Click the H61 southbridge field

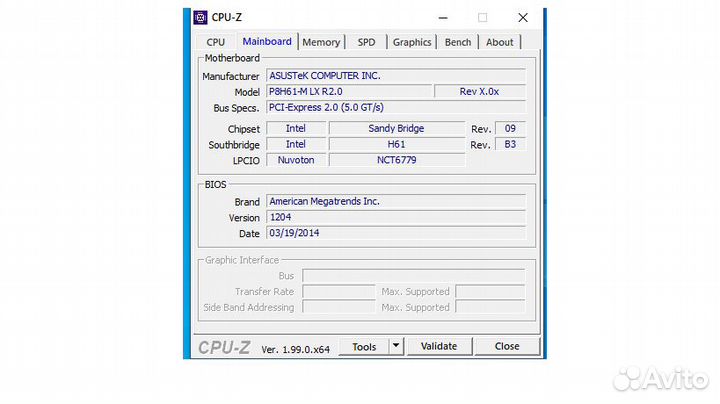[x=397, y=144]
